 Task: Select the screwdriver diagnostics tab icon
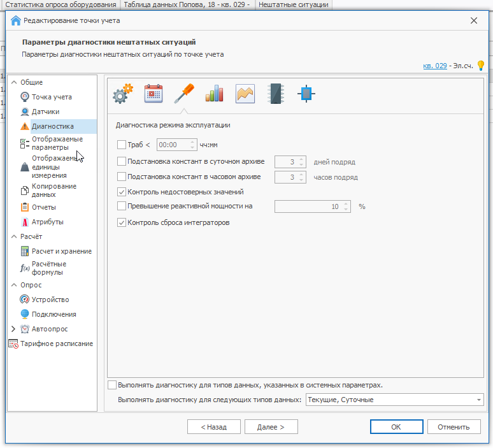(x=184, y=94)
